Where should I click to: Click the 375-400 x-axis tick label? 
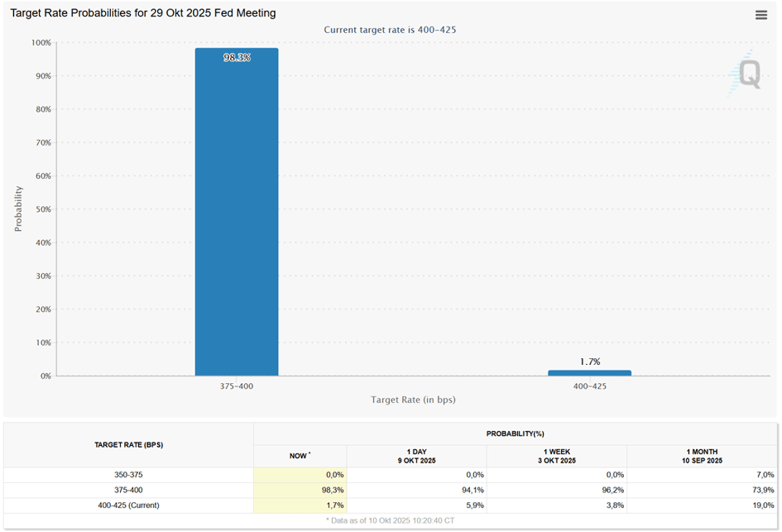[237, 386]
